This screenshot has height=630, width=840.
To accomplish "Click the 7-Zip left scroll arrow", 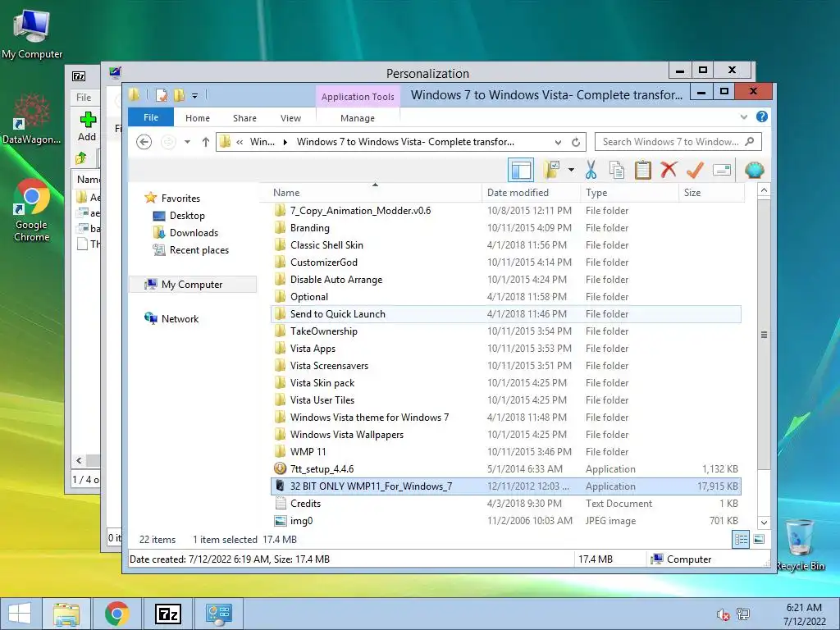I will 79,460.
